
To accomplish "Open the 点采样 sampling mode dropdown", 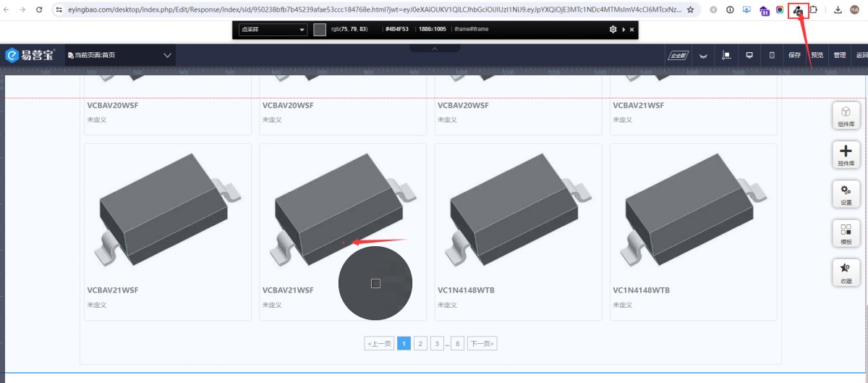I will (272, 30).
